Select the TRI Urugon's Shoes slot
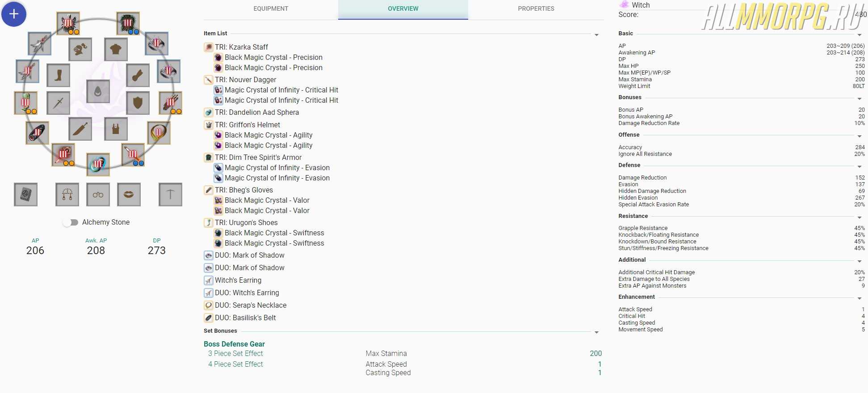The width and height of the screenshot is (868, 393). point(25,103)
